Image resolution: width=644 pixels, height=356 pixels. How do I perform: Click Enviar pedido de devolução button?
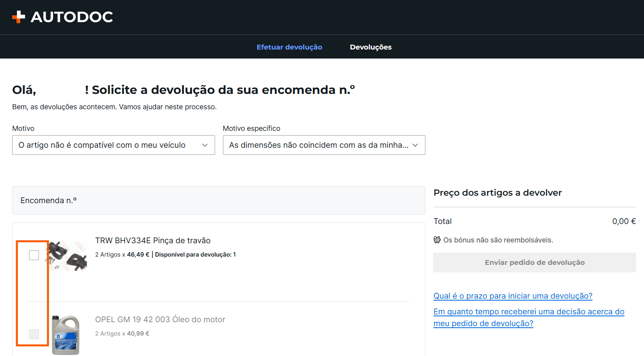pos(535,262)
